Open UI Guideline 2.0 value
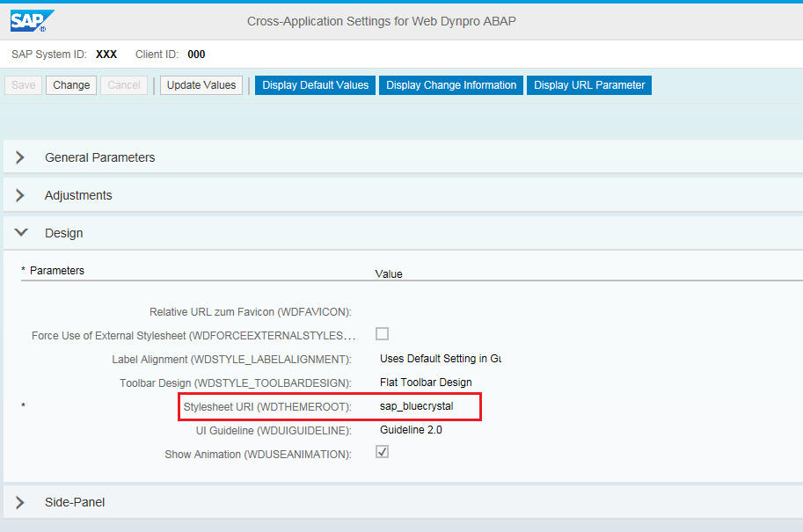Screen dimensions: 803x532 tap(412, 430)
